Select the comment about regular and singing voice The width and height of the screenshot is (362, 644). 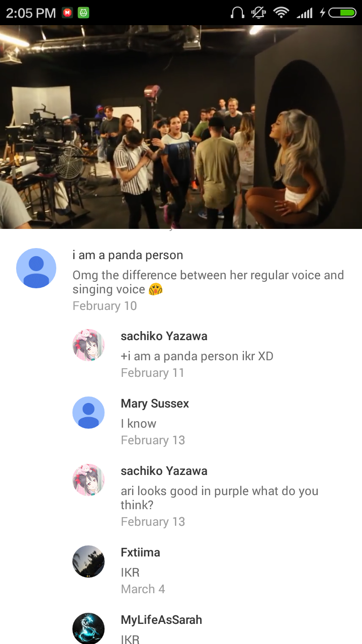(x=208, y=282)
